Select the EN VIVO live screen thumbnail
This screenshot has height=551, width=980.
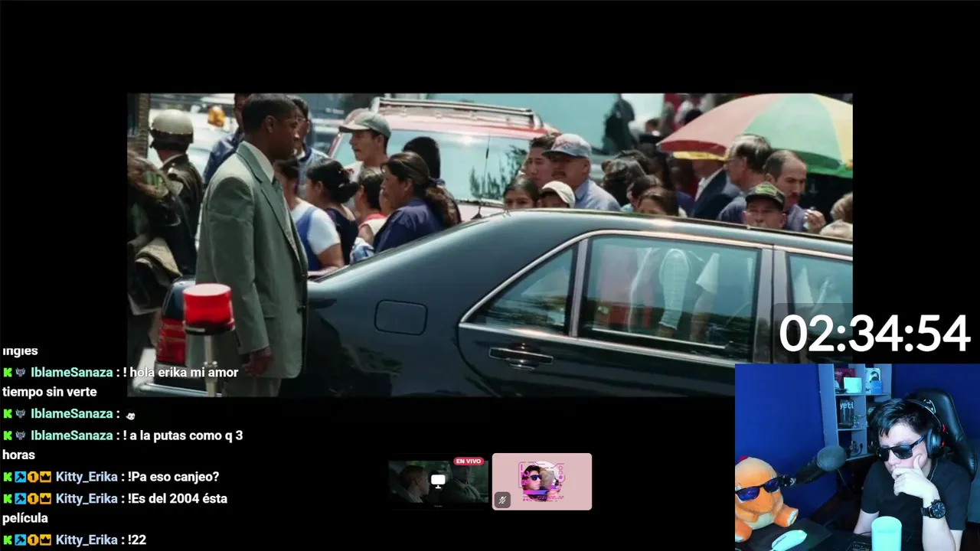pyautogui.click(x=438, y=482)
